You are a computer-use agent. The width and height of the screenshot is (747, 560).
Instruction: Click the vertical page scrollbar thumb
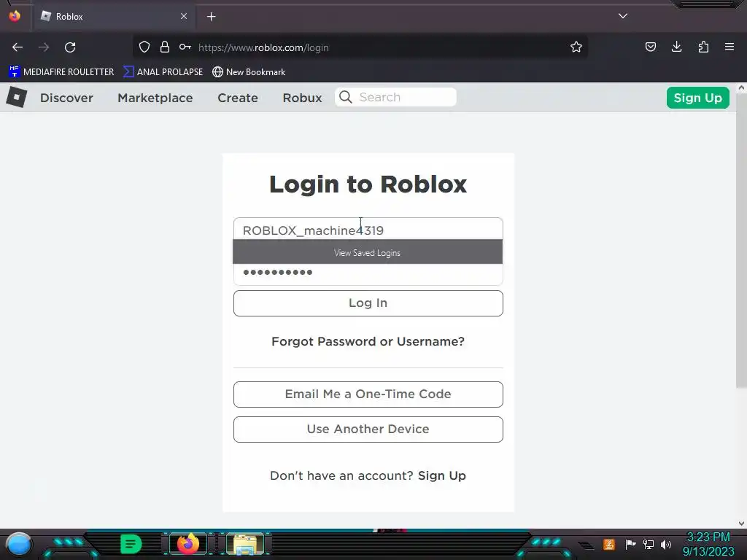point(741,241)
